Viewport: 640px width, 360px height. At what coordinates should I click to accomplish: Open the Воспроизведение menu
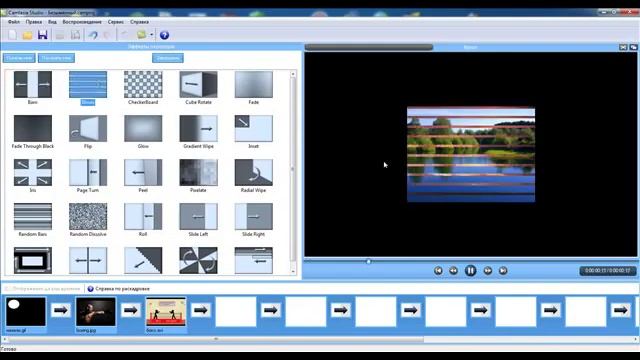[82, 22]
